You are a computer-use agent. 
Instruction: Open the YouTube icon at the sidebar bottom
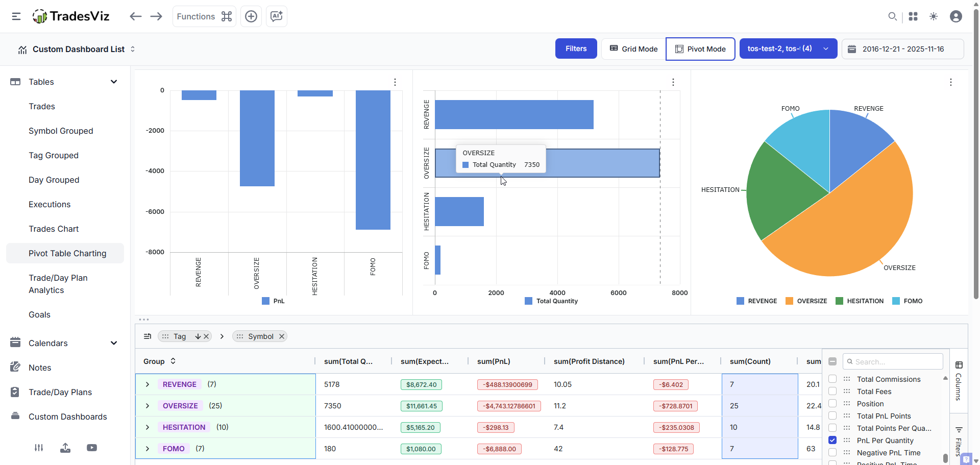92,448
